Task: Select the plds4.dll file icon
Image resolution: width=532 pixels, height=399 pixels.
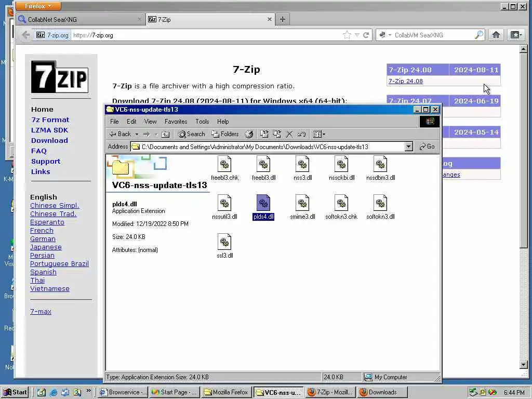Action: click(263, 204)
